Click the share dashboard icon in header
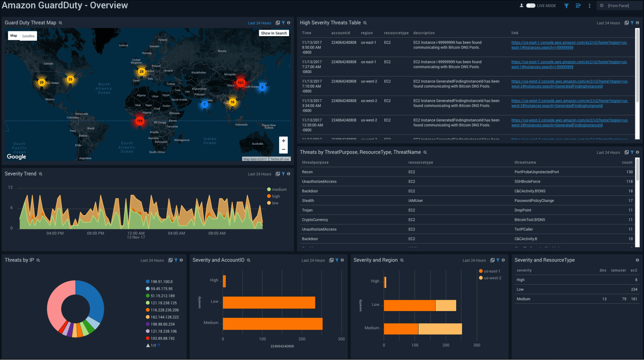 click(578, 5)
